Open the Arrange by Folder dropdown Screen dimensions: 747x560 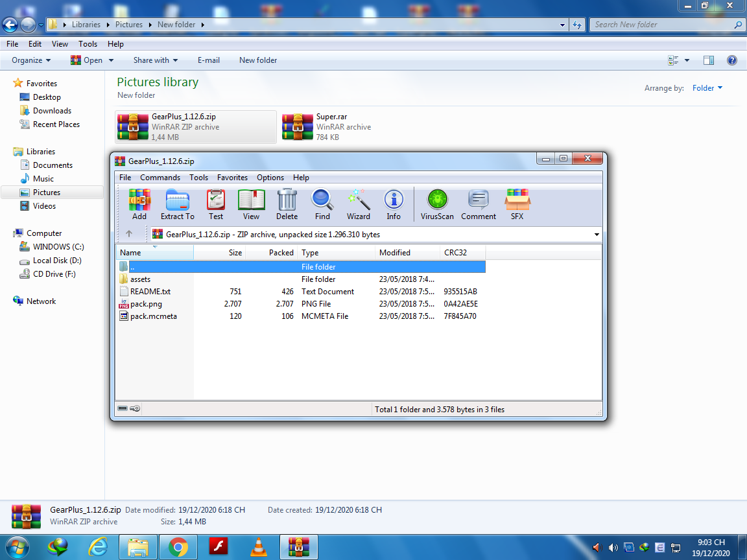[x=707, y=88]
